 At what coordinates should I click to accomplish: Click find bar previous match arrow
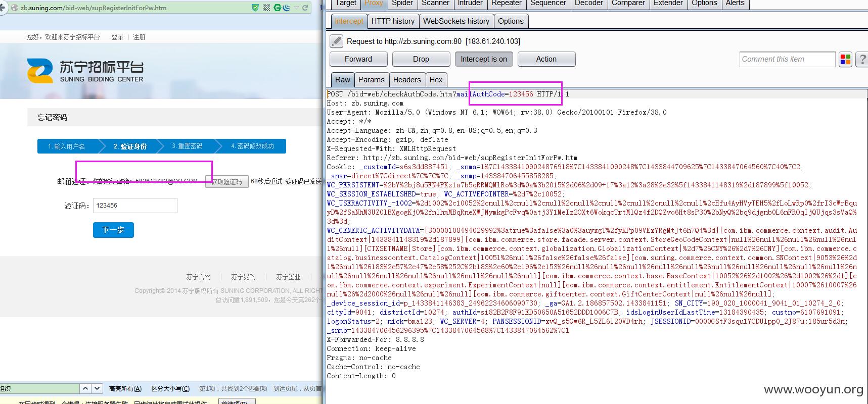click(85, 388)
